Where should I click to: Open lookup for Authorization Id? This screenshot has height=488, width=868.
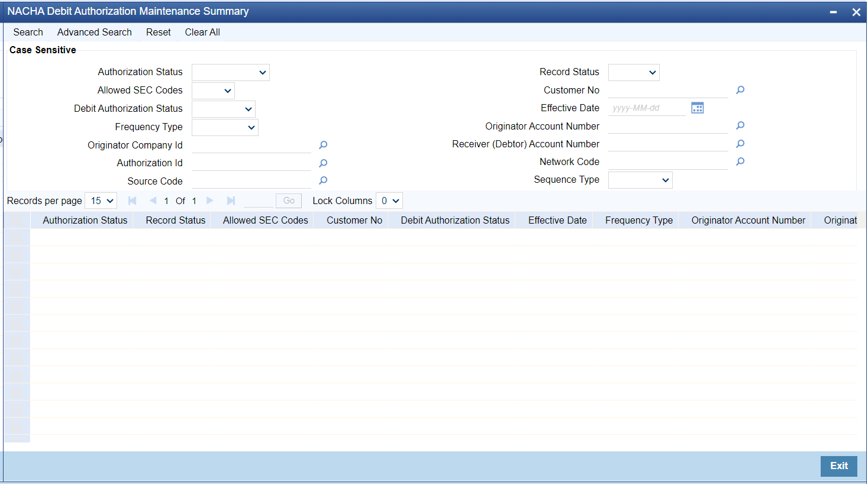pyautogui.click(x=323, y=163)
